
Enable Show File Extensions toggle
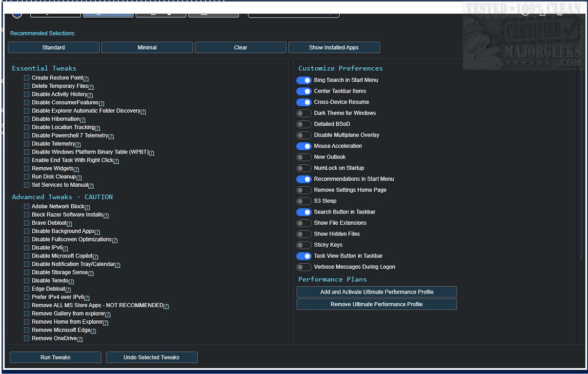pyautogui.click(x=304, y=223)
